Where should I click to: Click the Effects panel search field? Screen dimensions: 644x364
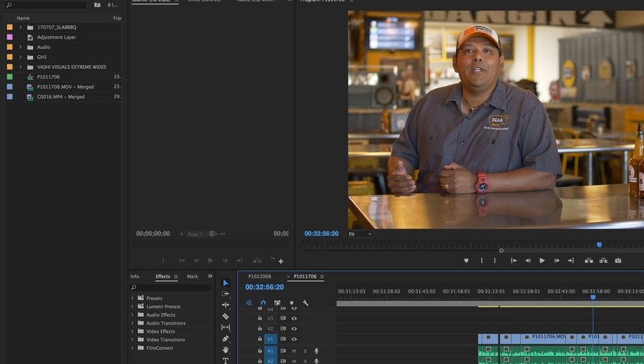[x=172, y=287]
